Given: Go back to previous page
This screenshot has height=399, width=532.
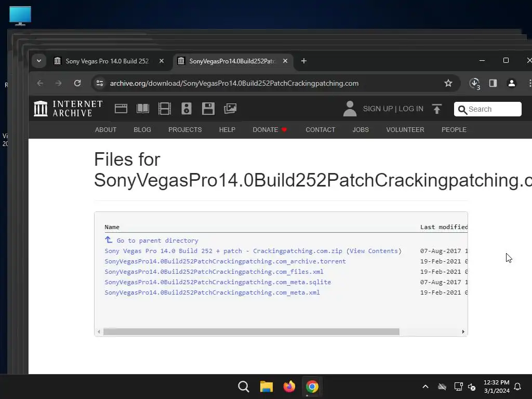Looking at the screenshot, I should tap(40, 83).
